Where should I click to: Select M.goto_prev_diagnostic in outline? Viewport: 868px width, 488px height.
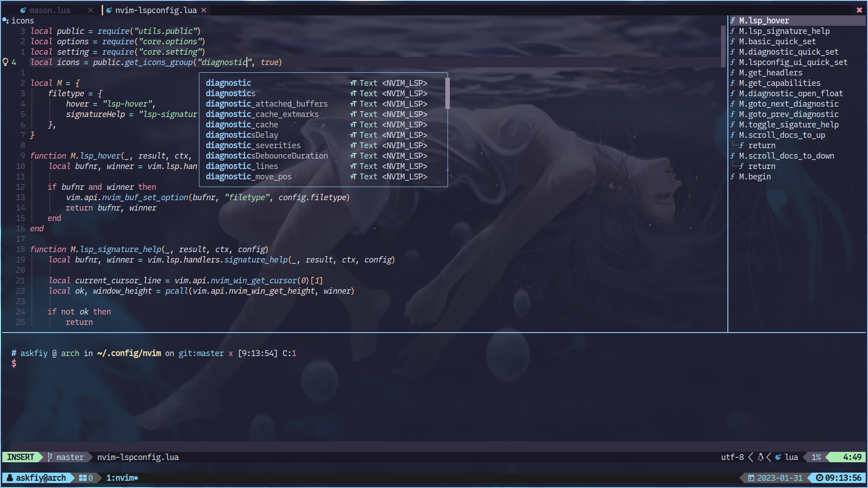click(x=788, y=114)
